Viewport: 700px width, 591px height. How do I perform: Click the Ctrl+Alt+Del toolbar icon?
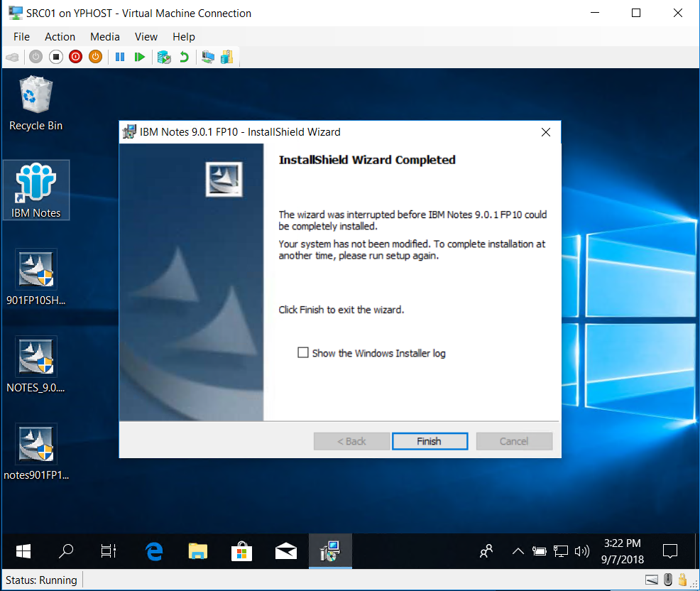coord(13,57)
